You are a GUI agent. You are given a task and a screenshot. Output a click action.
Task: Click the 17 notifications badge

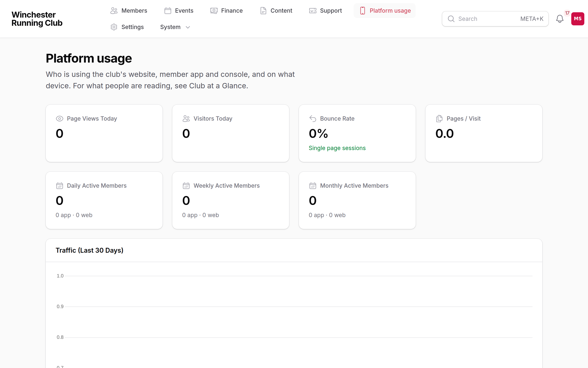(x=567, y=13)
